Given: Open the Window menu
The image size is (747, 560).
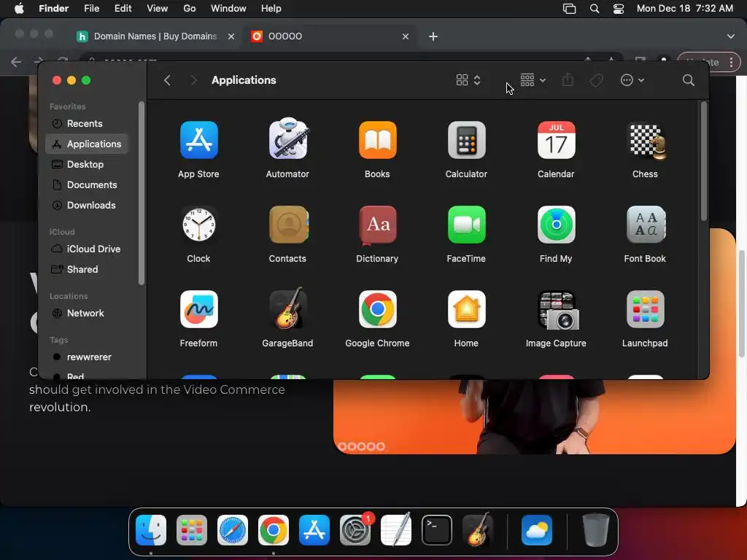Looking at the screenshot, I should pyautogui.click(x=228, y=9).
